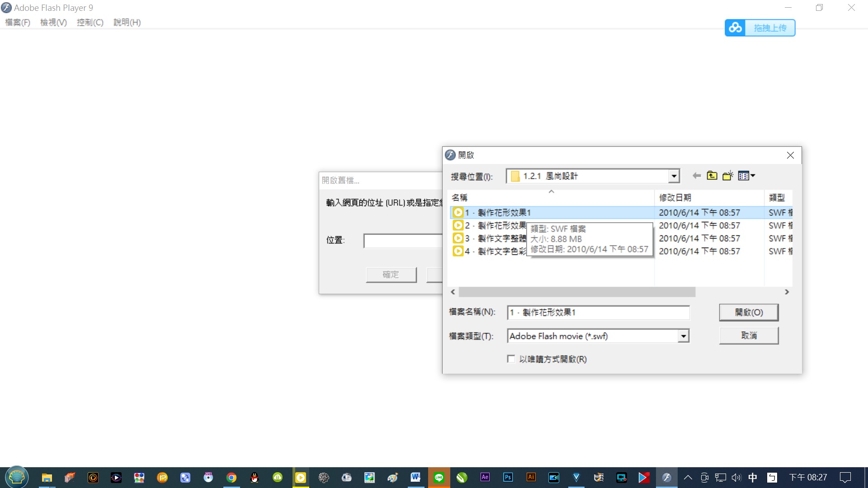Click the Back arrow in Open dialog
The height and width of the screenshot is (488, 868).
[697, 176]
